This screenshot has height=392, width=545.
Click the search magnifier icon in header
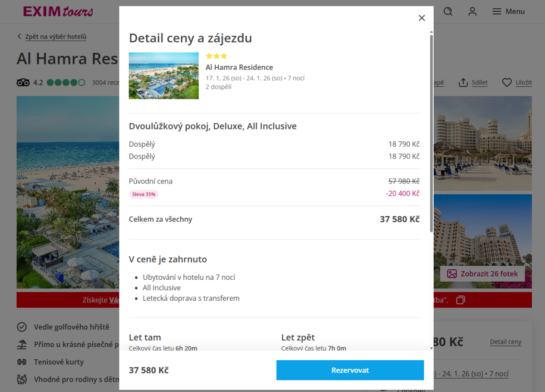coord(448,11)
